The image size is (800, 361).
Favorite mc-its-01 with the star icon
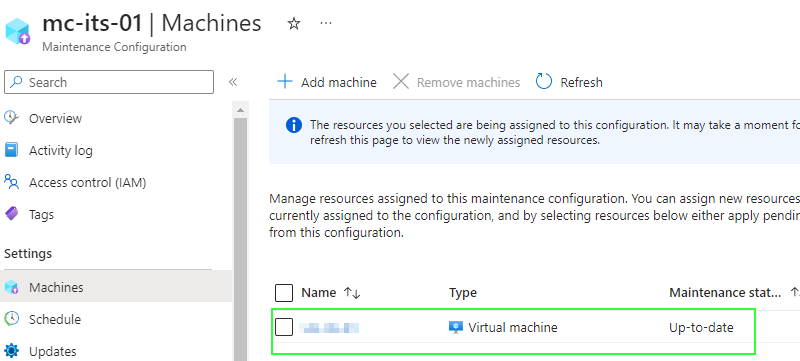click(x=294, y=23)
